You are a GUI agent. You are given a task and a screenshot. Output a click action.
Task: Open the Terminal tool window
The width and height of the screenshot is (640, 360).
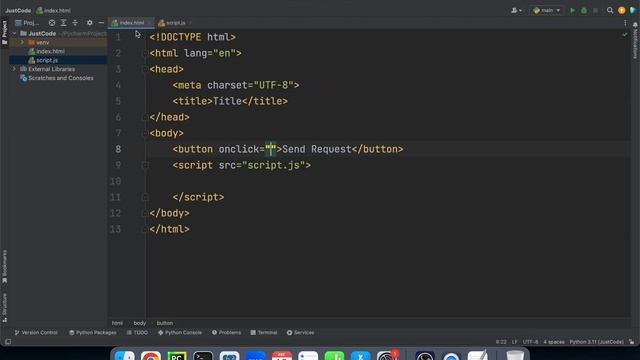[264, 333]
